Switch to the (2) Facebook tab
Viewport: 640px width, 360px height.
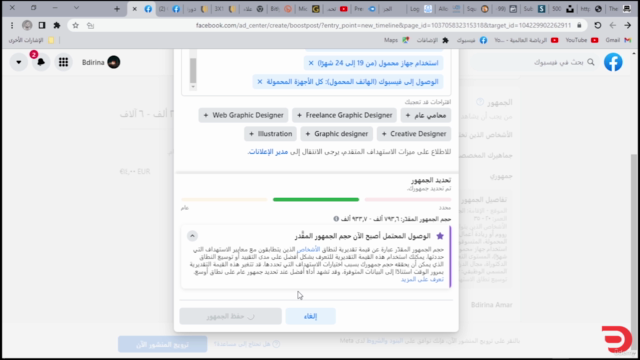pyautogui.click(x=169, y=9)
